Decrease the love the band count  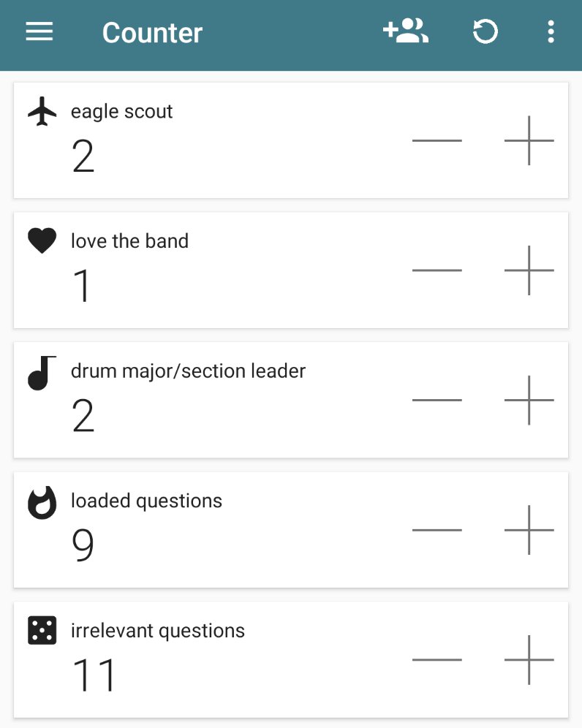[437, 270]
